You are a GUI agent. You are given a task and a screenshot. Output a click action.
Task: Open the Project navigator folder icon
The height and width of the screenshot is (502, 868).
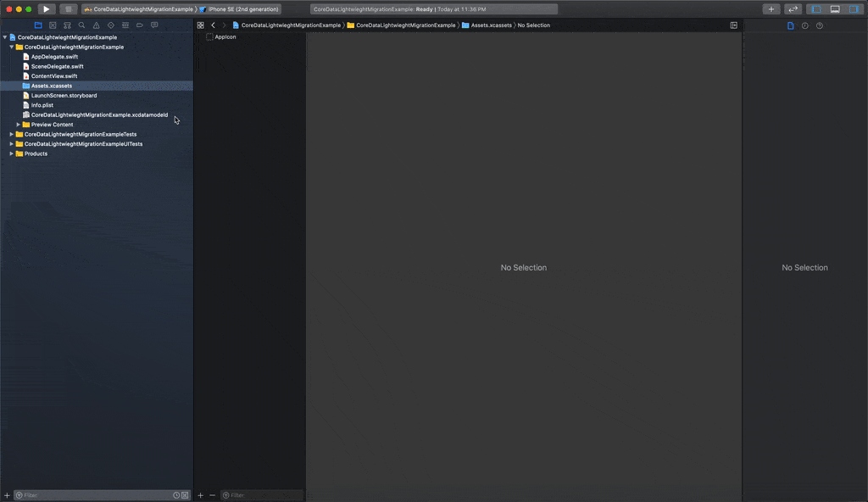tap(39, 25)
